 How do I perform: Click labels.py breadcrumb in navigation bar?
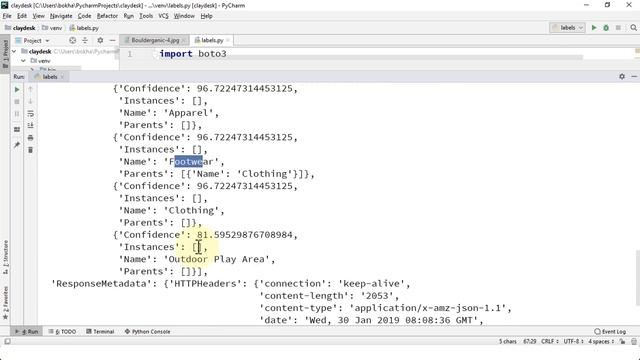click(x=84, y=28)
